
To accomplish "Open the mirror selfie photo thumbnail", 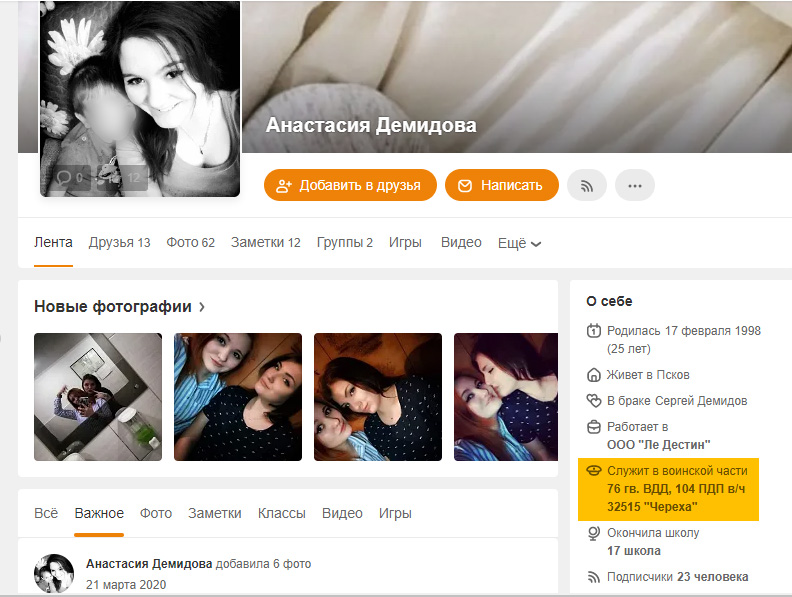I will pyautogui.click(x=98, y=397).
